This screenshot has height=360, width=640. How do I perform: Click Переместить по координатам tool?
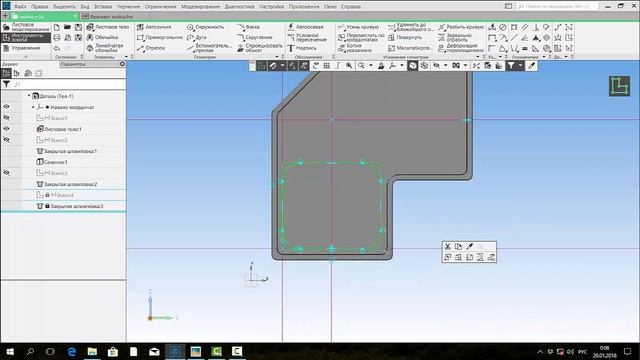pyautogui.click(x=361, y=38)
